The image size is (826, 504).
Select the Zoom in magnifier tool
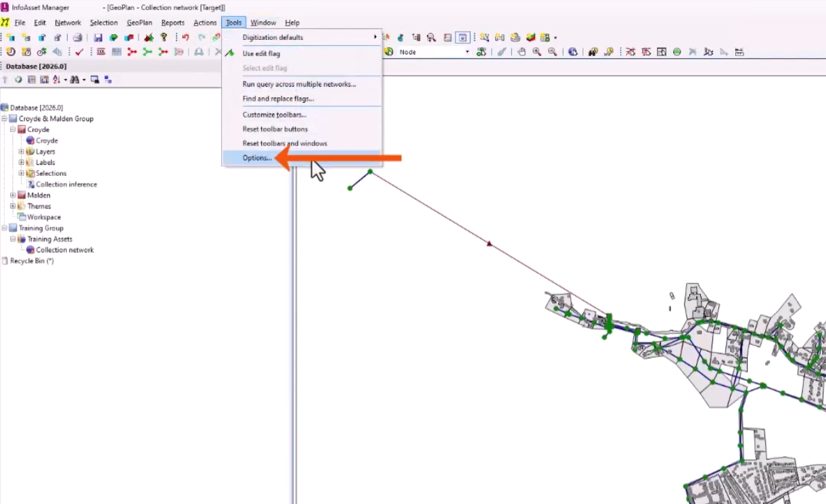click(536, 52)
